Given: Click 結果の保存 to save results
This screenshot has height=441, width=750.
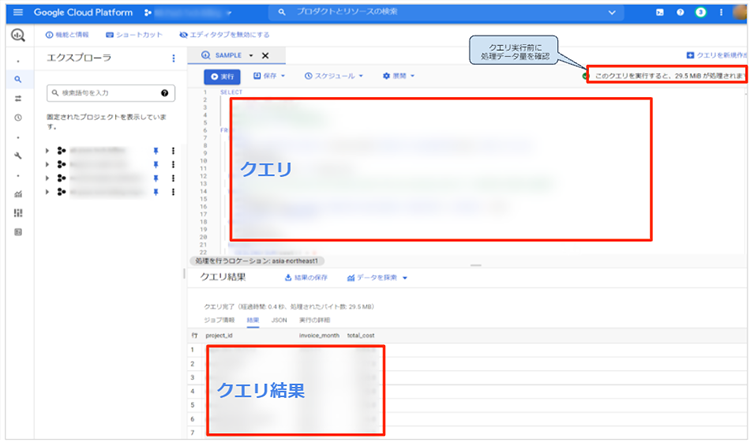Looking at the screenshot, I should 306,278.
